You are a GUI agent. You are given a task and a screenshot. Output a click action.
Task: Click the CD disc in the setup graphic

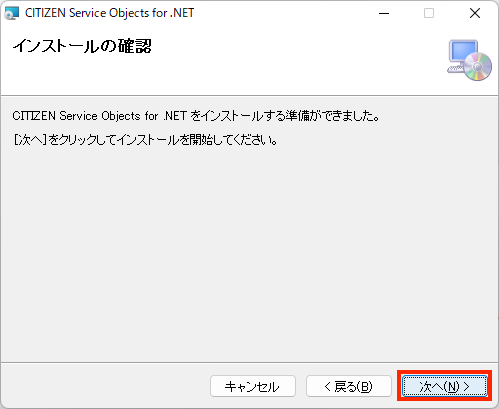click(x=478, y=67)
